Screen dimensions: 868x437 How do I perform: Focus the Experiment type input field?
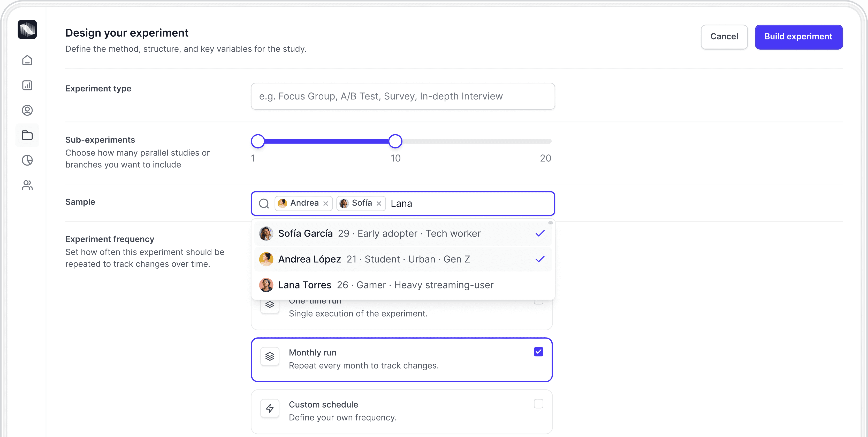403,96
